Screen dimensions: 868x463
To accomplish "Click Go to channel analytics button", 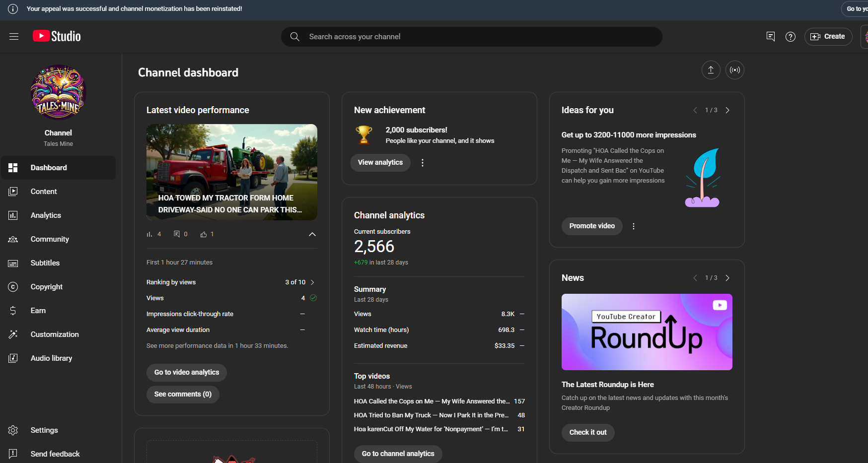I will coord(398,454).
